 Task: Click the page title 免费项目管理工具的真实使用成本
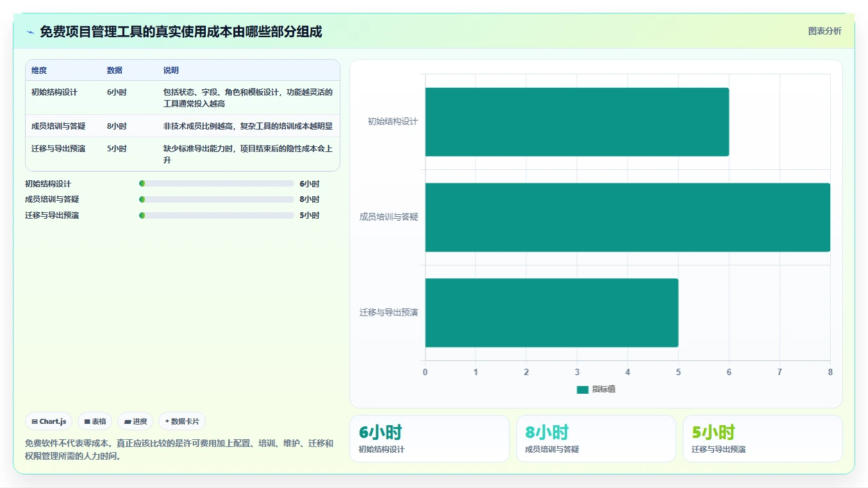[x=181, y=32]
